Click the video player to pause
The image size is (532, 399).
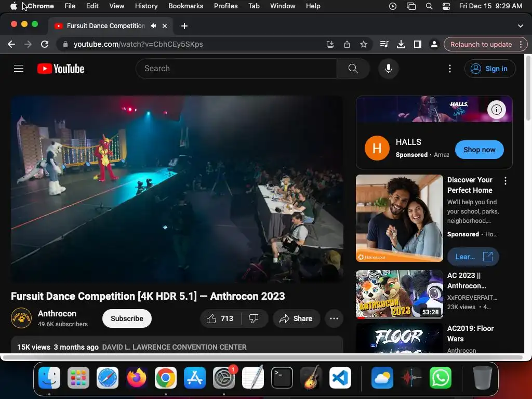[x=177, y=189]
